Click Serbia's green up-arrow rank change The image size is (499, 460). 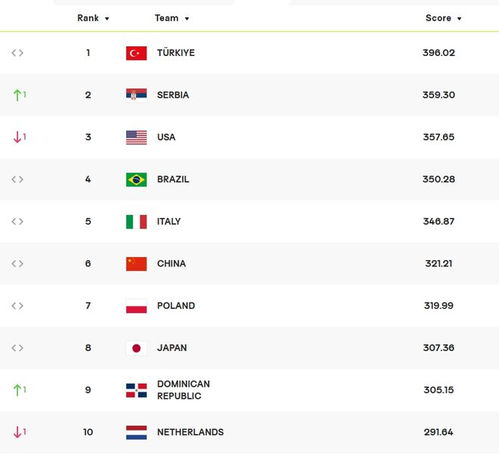(x=19, y=95)
